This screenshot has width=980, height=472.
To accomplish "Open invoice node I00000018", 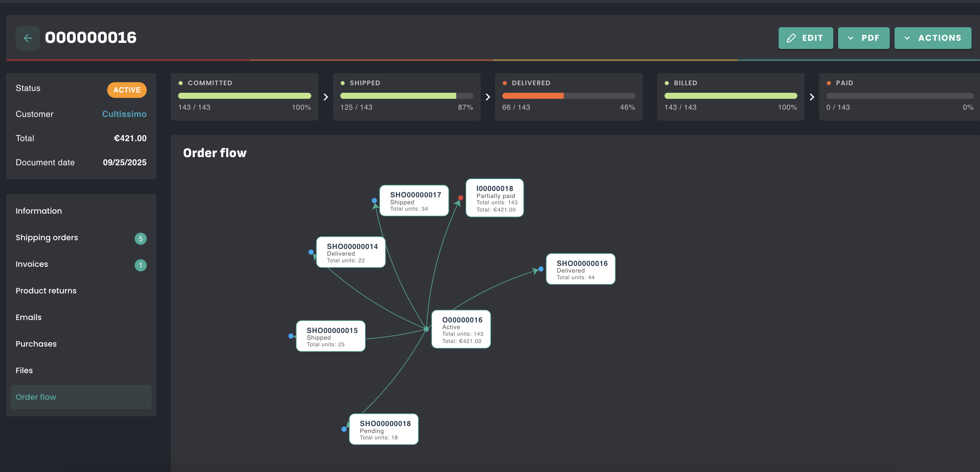I will click(495, 198).
